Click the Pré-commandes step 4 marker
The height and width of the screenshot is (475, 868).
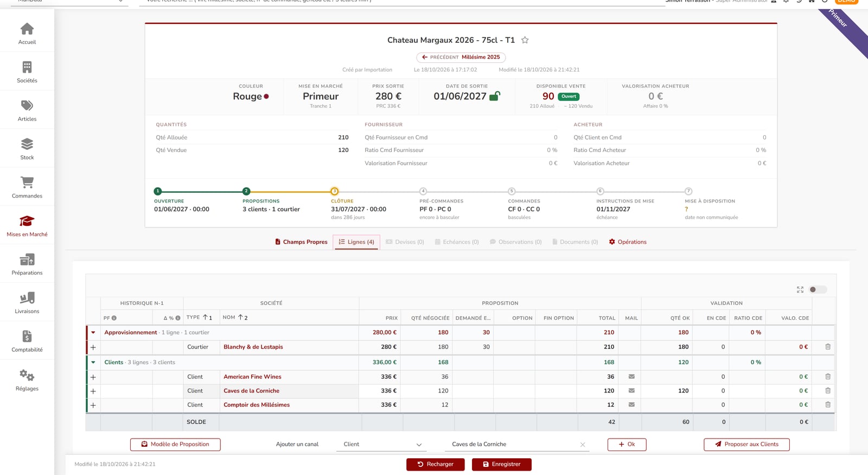423,191
